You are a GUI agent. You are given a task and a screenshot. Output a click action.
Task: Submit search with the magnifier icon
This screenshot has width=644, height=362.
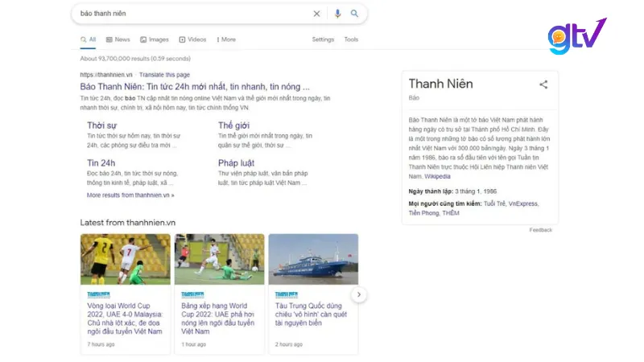pyautogui.click(x=354, y=14)
